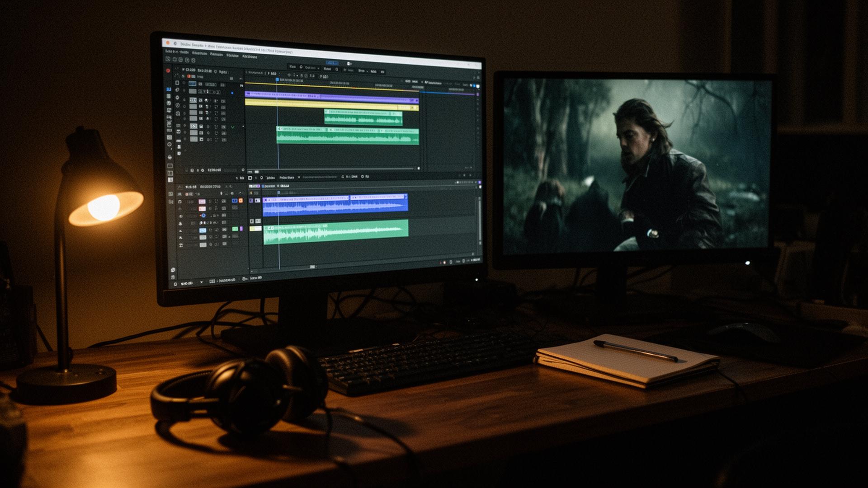Select the yellow clip in upper timeline
Image resolution: width=868 pixels, height=488 pixels.
click(332, 106)
